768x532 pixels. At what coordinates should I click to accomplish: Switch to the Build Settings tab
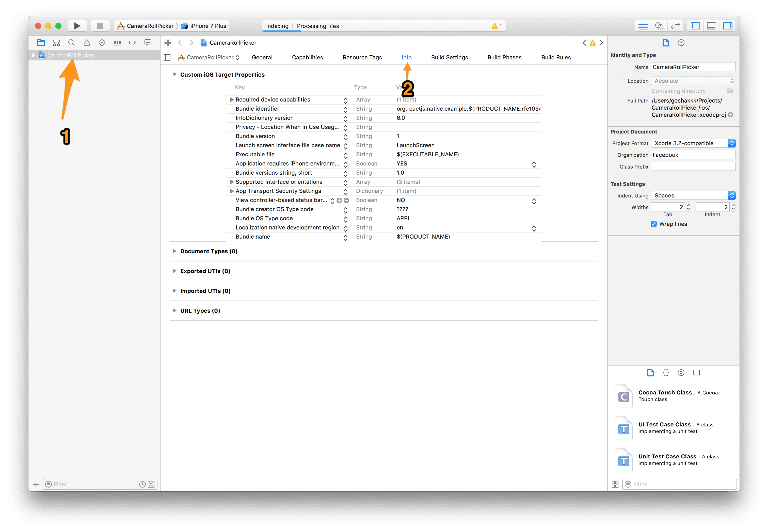pos(450,58)
